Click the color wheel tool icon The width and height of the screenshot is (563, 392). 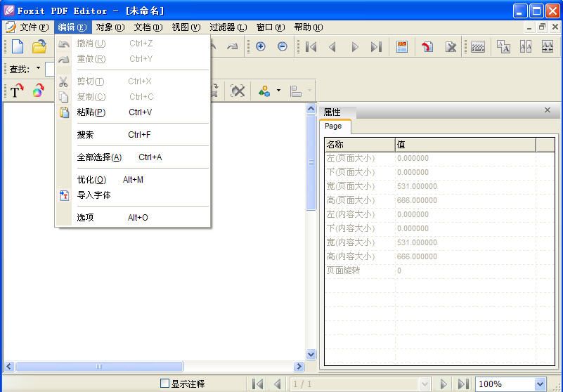click(x=38, y=91)
